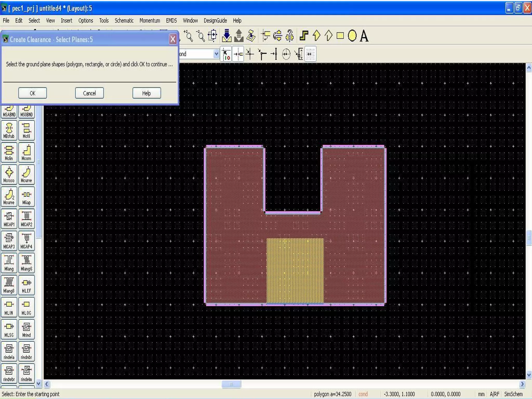This screenshot has height=399, width=532.
Task: Click the zoom in by 2 icon
Action: [x=188, y=36]
